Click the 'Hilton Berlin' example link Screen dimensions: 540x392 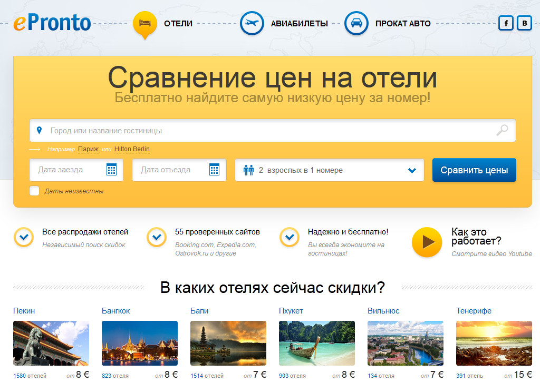click(x=132, y=149)
